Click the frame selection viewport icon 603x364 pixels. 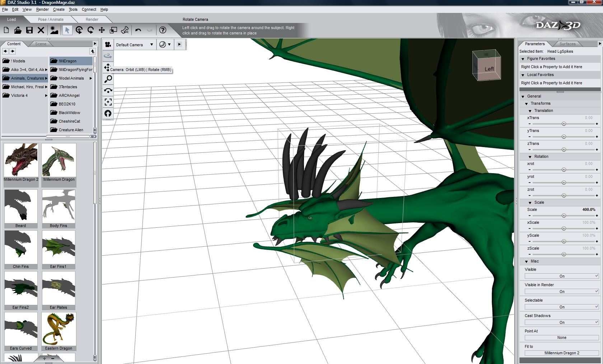108,102
